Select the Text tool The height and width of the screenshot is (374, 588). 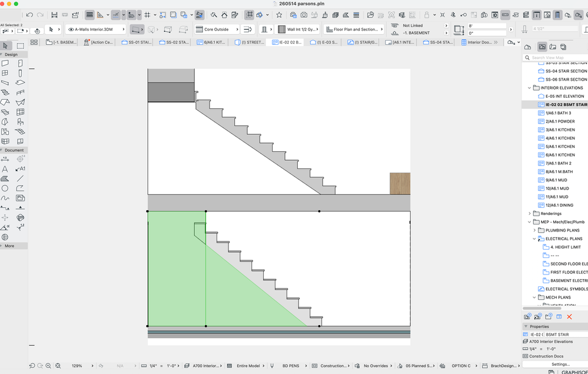(x=5, y=169)
